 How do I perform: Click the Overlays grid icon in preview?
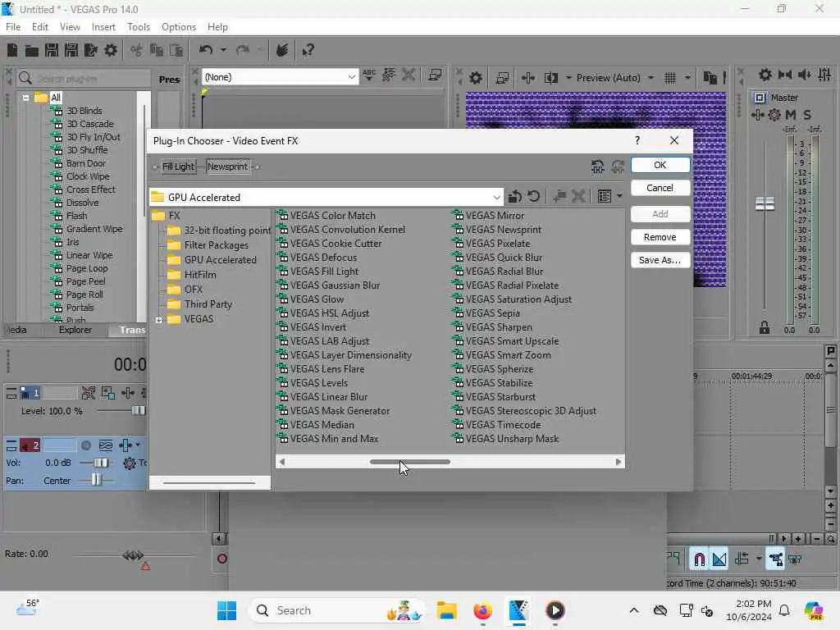coord(669,78)
